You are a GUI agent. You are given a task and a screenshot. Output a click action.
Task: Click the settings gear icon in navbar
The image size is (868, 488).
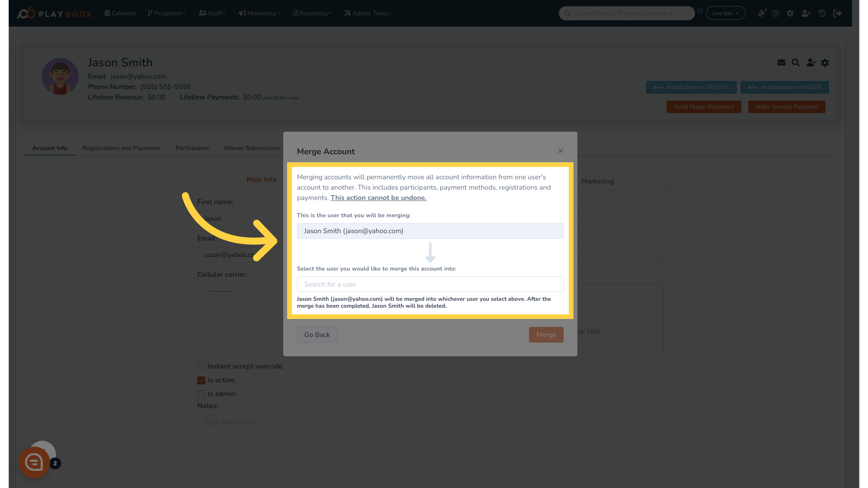789,13
